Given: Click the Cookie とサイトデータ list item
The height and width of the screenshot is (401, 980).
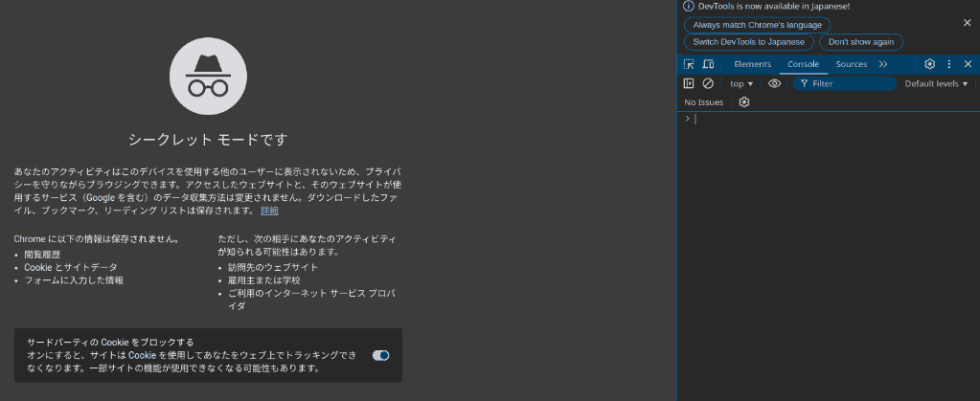Looking at the screenshot, I should pos(71,267).
